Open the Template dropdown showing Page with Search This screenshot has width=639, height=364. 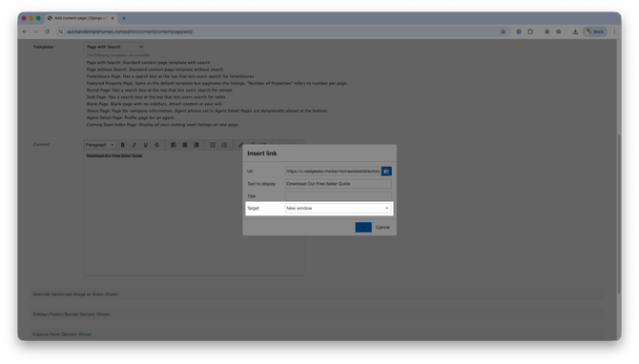tap(113, 47)
